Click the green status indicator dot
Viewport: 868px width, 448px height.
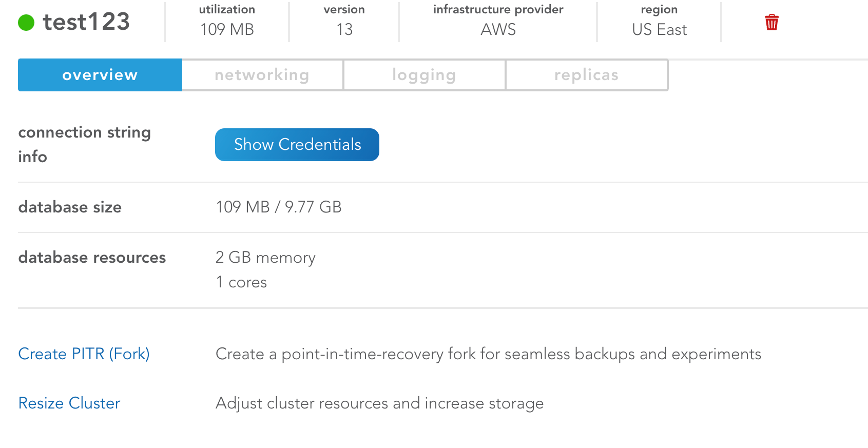click(x=26, y=23)
